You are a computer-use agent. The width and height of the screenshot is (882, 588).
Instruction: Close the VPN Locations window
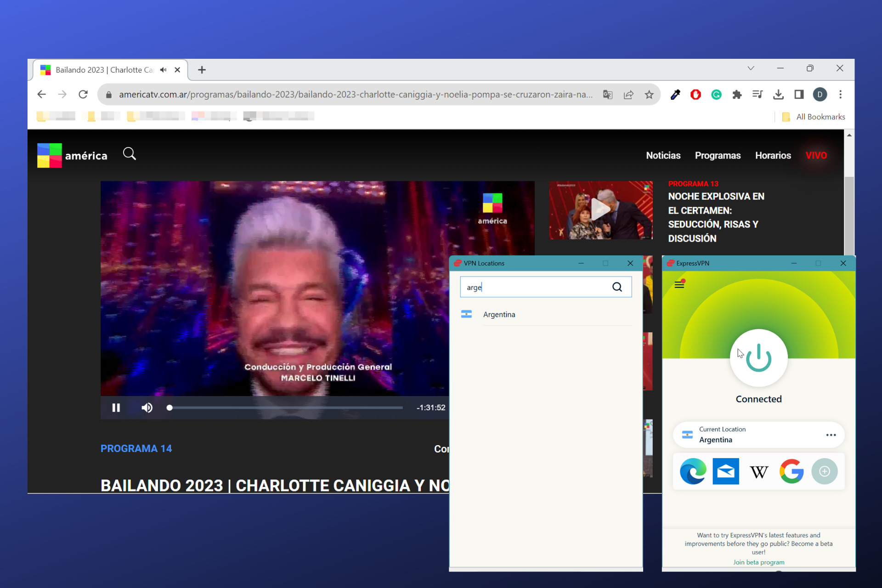click(x=630, y=263)
